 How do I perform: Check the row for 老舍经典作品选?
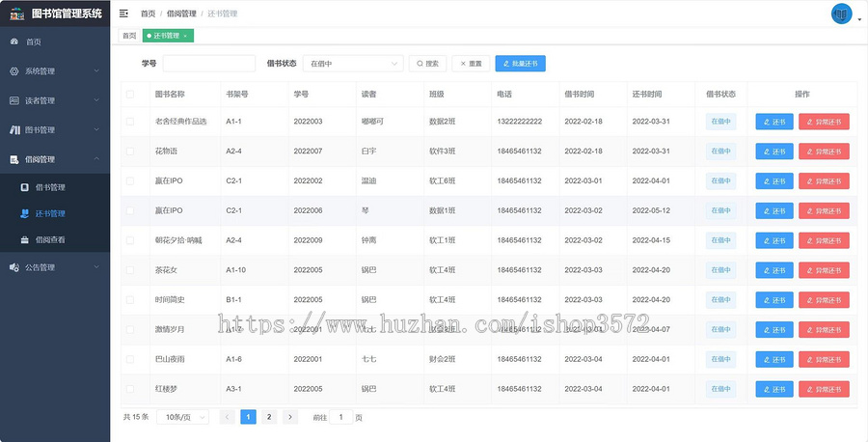pos(130,122)
